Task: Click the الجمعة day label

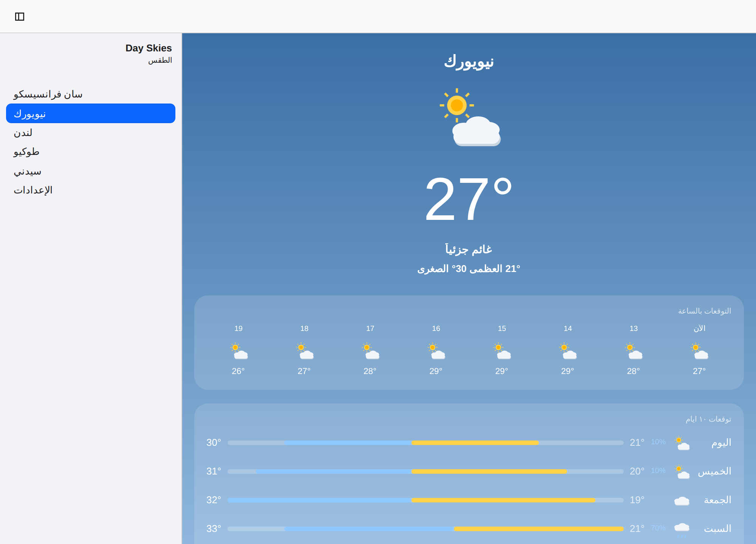Action: [717, 500]
